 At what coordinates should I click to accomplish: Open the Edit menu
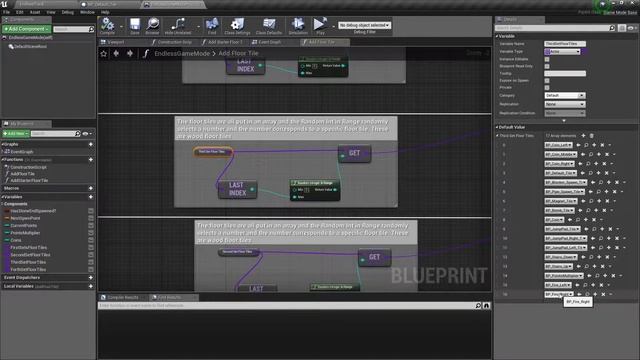pyautogui.click(x=20, y=12)
